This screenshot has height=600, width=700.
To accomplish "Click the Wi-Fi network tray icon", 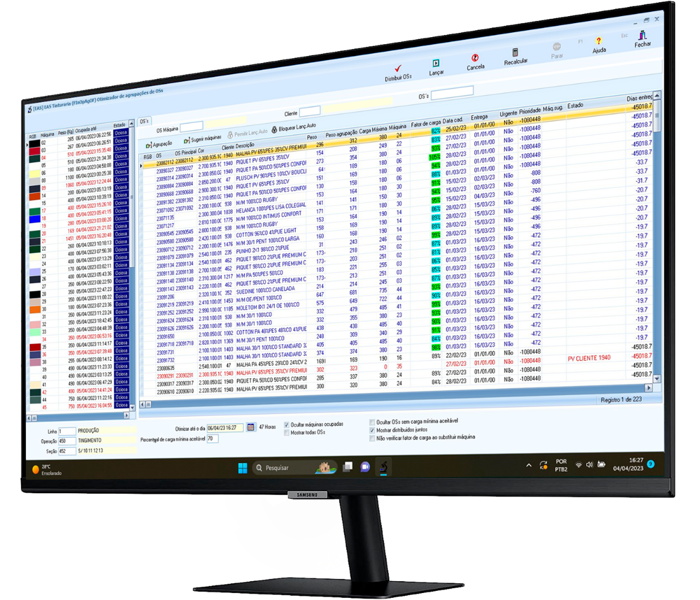I will click(x=578, y=465).
